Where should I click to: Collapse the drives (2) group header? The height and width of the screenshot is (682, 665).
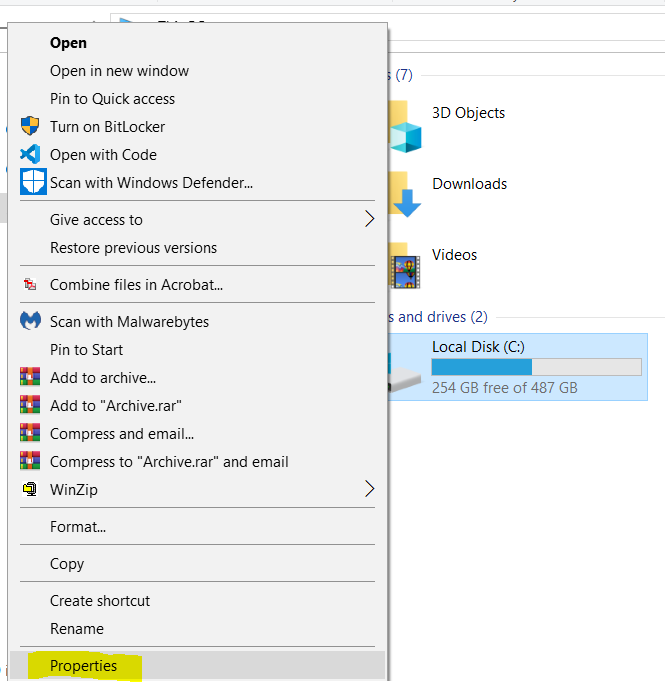tap(437, 317)
